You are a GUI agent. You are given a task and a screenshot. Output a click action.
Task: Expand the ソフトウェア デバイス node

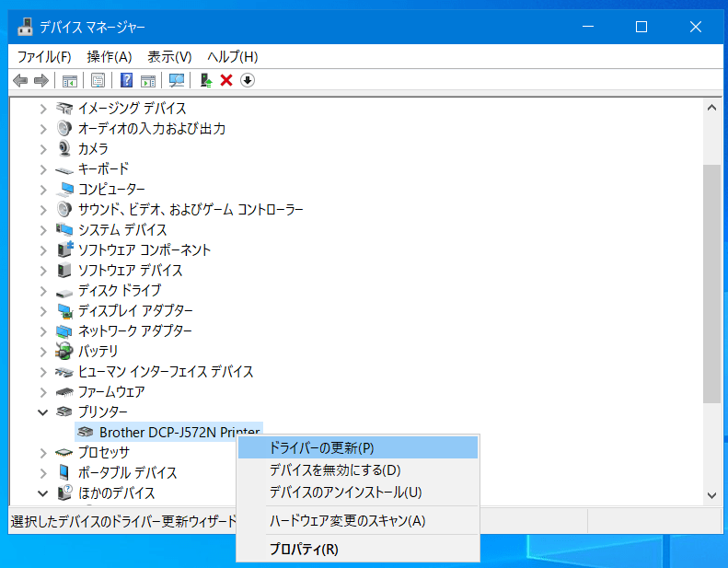(x=43, y=271)
